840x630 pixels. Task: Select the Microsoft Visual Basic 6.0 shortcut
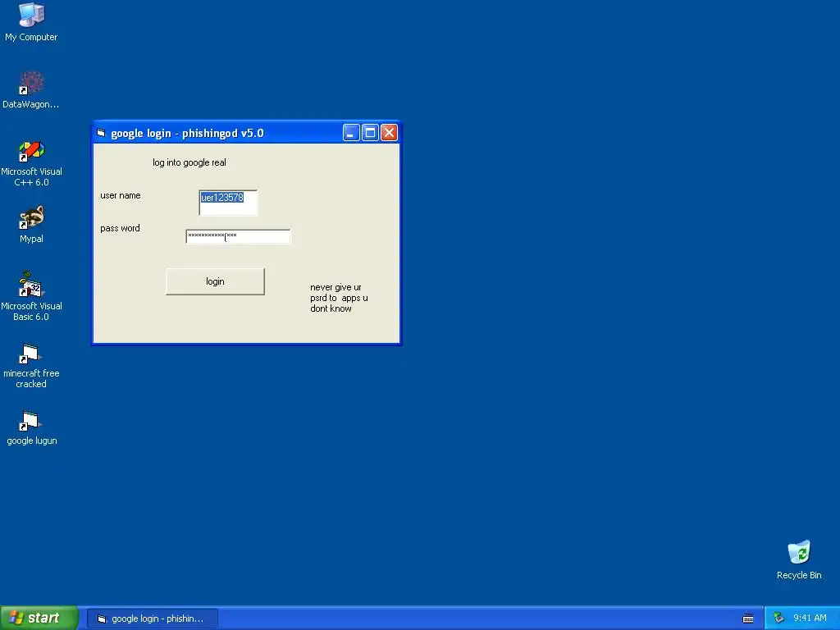point(31,295)
